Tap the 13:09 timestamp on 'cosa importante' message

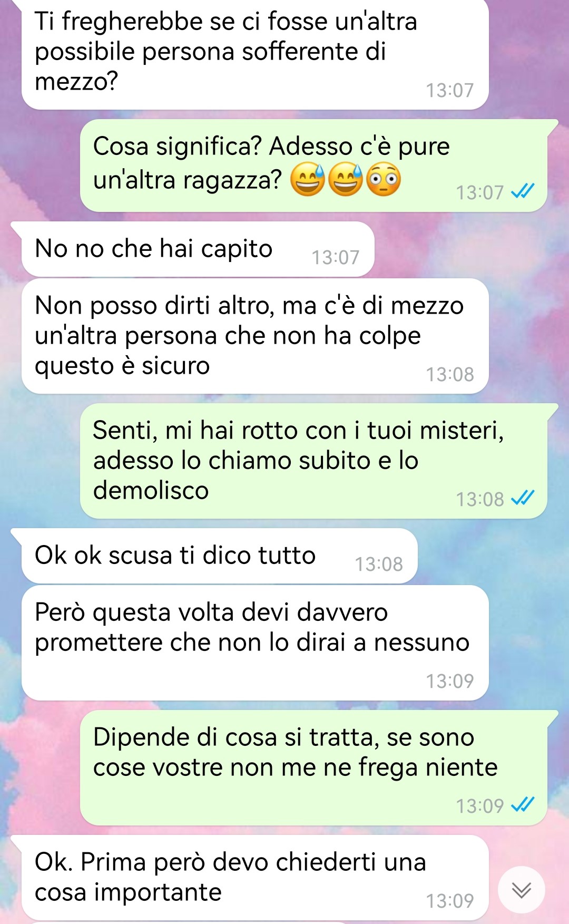(x=450, y=901)
